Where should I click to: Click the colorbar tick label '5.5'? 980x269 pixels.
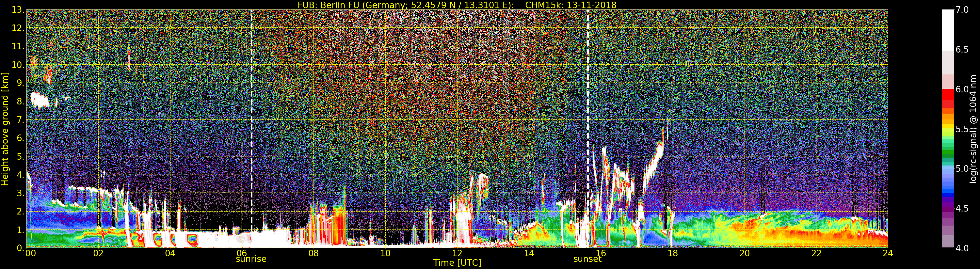pyautogui.click(x=962, y=129)
